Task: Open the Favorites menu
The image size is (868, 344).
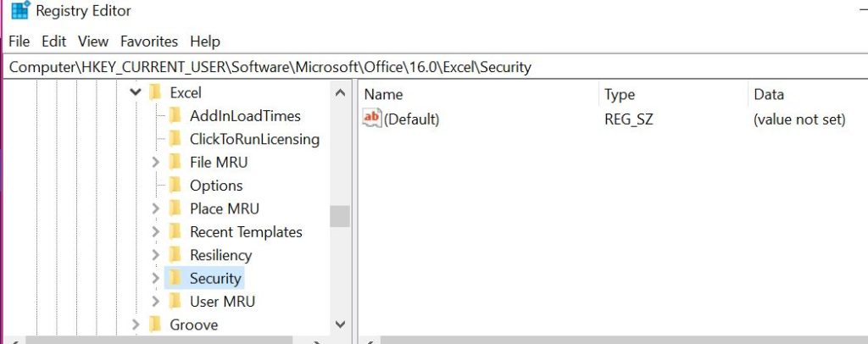Action: [x=149, y=41]
